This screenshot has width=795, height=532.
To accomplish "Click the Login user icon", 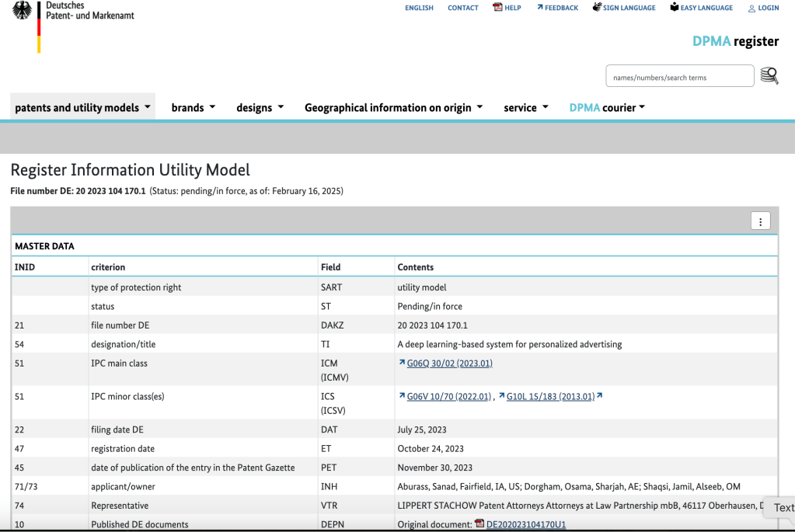I will [751, 9].
